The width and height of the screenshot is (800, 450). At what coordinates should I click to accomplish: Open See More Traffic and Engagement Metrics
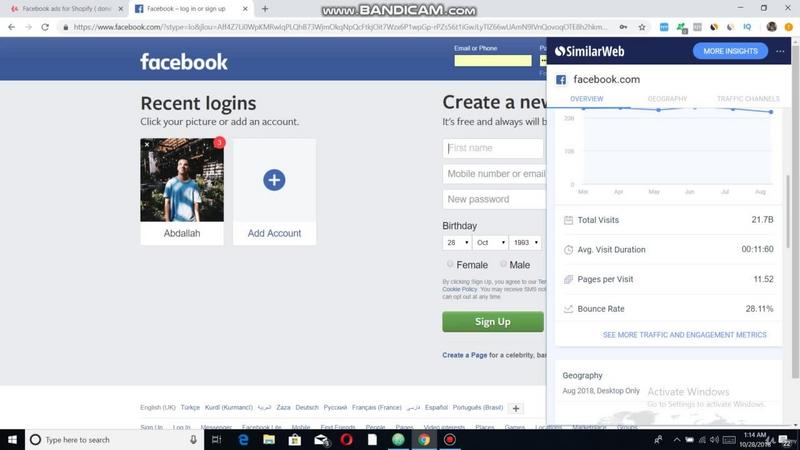(x=684, y=335)
